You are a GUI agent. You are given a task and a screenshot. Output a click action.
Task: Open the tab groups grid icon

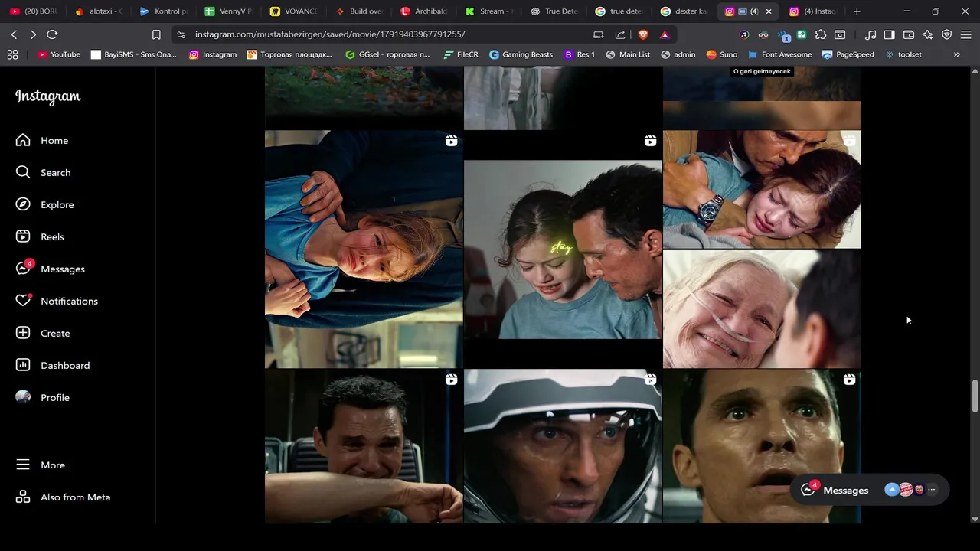tap(12, 54)
